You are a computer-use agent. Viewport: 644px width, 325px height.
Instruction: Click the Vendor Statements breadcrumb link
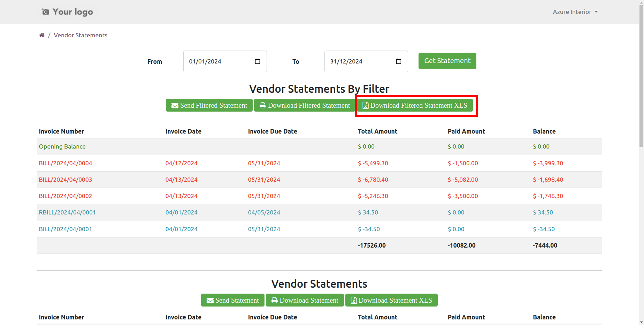click(x=80, y=35)
